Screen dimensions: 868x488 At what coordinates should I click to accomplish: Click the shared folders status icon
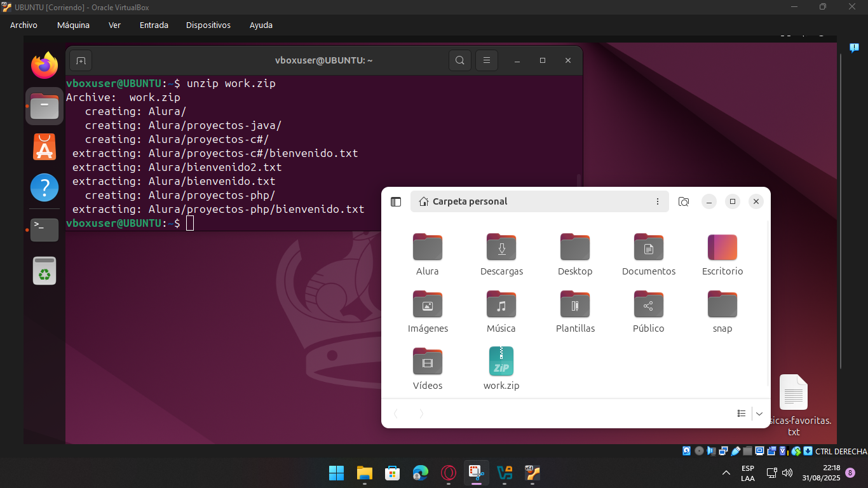747,451
